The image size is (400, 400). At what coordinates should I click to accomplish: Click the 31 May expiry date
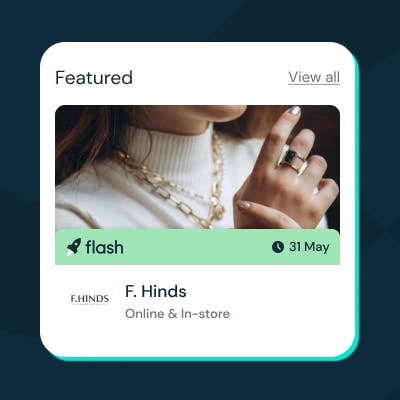click(309, 247)
